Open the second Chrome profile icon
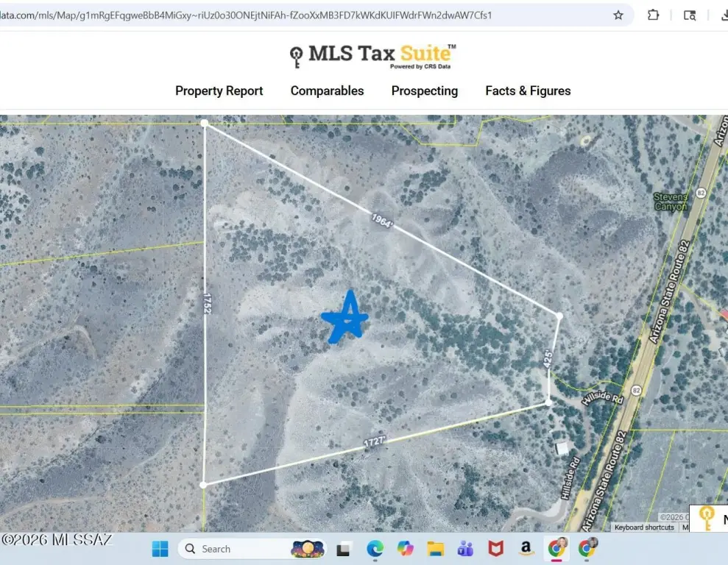Image resolution: width=728 pixels, height=565 pixels. pos(587,548)
